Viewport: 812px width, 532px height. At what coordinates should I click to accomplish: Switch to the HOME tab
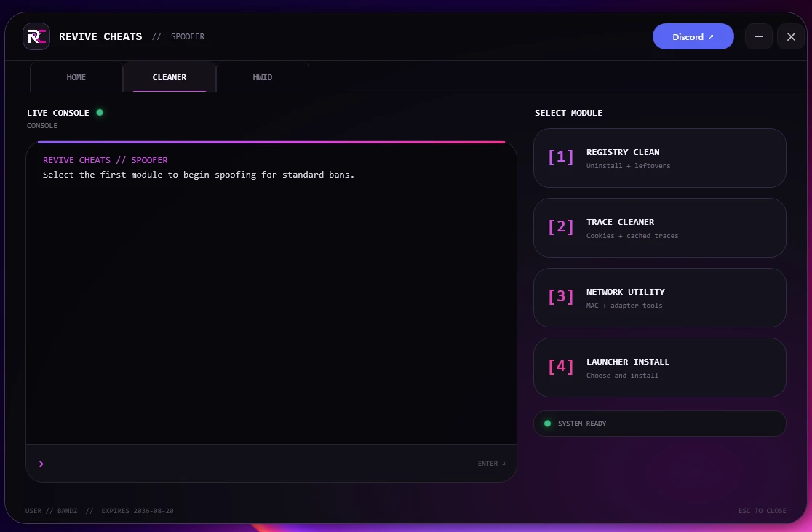point(76,77)
